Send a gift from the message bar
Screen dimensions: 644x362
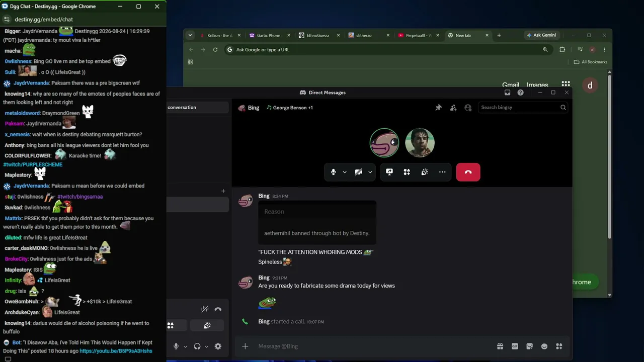point(500,346)
